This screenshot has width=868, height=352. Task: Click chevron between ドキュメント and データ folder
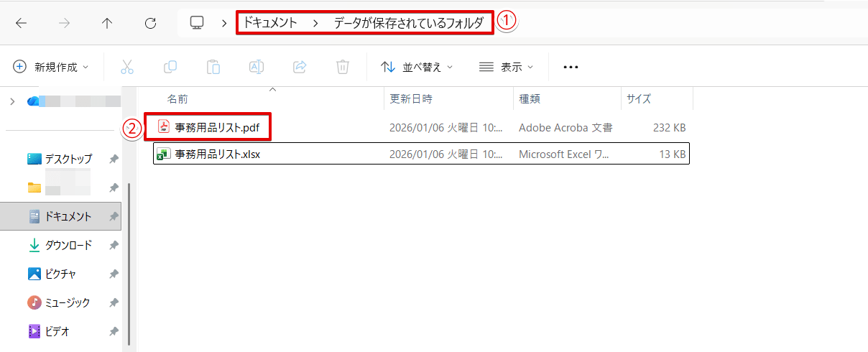(x=315, y=23)
